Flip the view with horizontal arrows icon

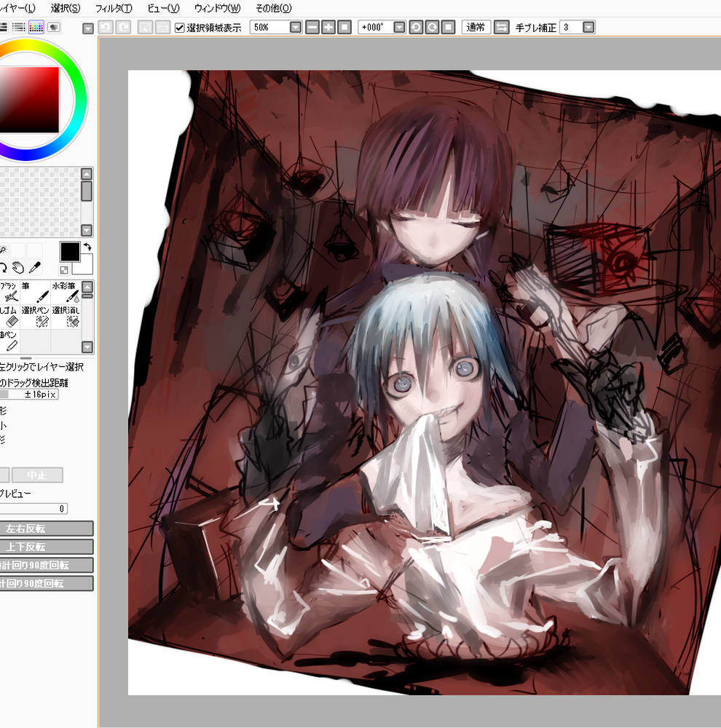click(x=501, y=28)
